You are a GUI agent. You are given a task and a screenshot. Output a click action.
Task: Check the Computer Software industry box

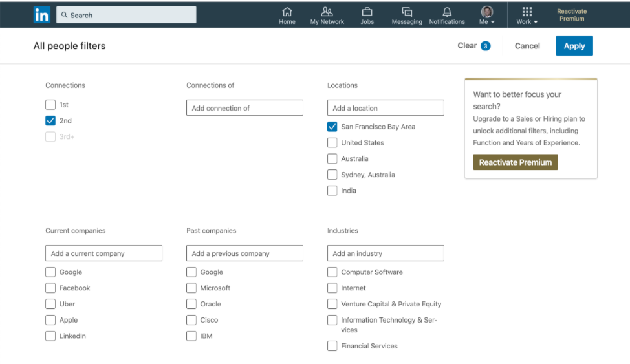point(332,272)
